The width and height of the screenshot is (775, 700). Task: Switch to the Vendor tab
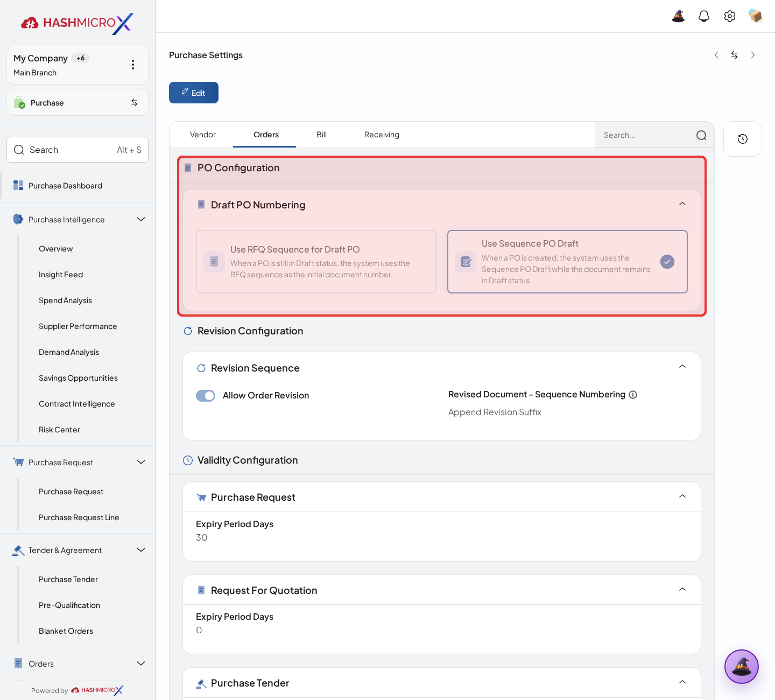tap(203, 135)
